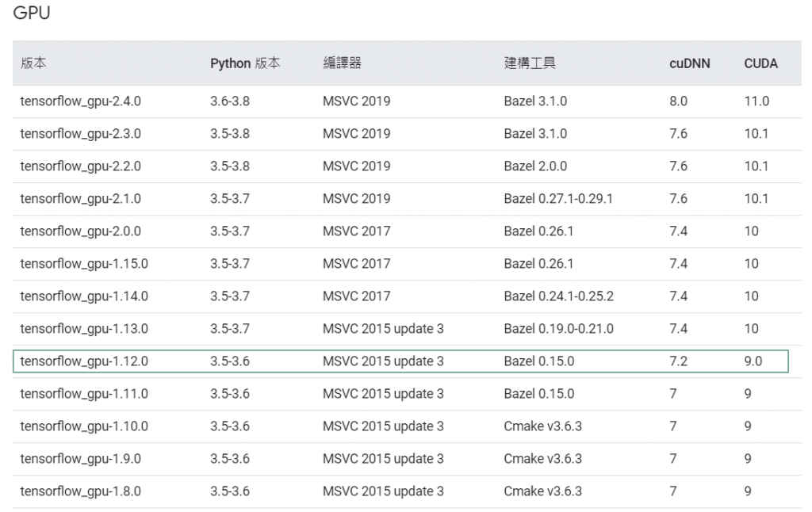Select Bazel 0.15.0 in the tensorflow_gpu-1.12.0 row
The width and height of the screenshot is (812, 512).
(539, 361)
